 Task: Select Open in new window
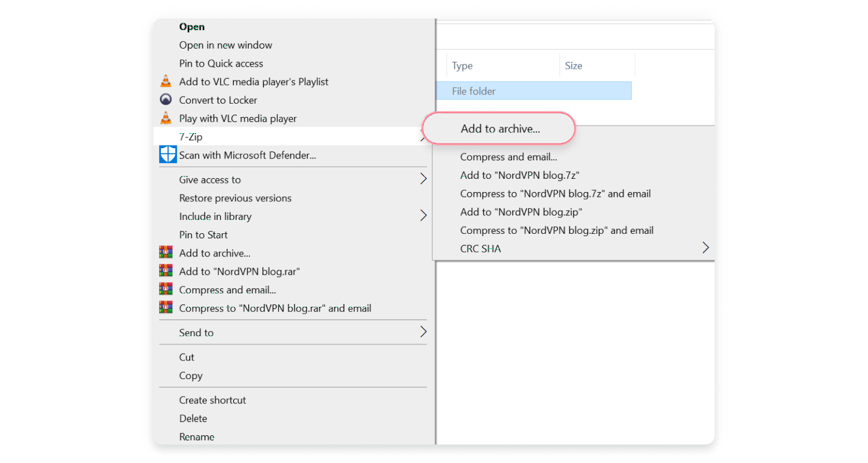pos(225,45)
